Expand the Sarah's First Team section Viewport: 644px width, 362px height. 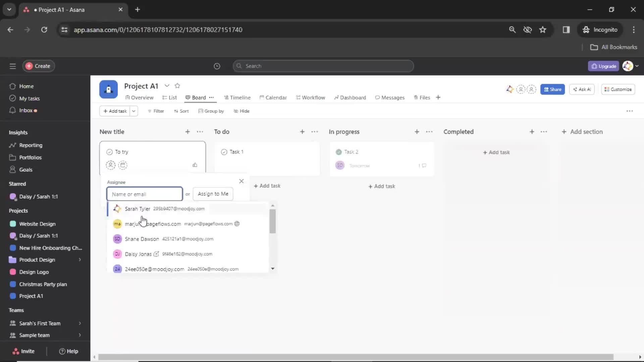pyautogui.click(x=79, y=323)
